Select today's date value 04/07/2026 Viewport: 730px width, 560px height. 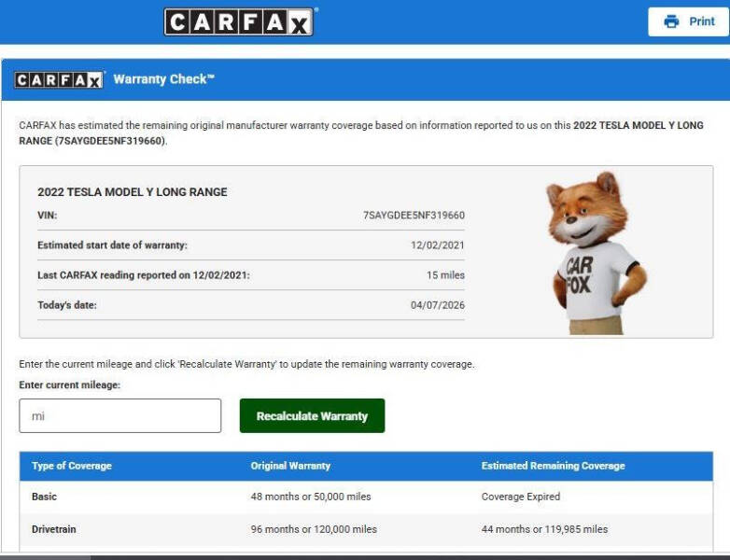coord(437,305)
